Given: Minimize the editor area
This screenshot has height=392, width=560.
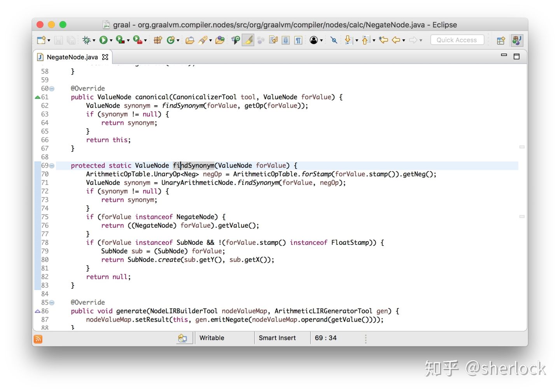Looking at the screenshot, I should point(504,55).
